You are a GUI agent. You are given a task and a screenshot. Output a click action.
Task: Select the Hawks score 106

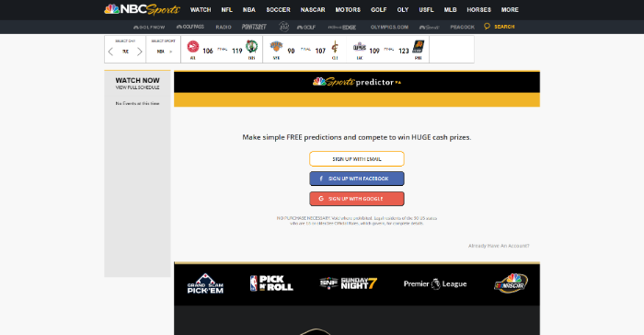(208, 51)
